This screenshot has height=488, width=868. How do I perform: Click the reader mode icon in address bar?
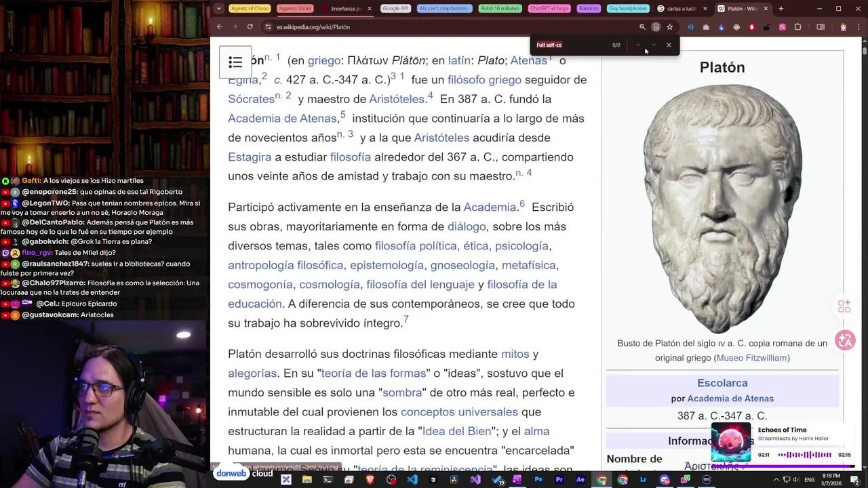point(656,27)
